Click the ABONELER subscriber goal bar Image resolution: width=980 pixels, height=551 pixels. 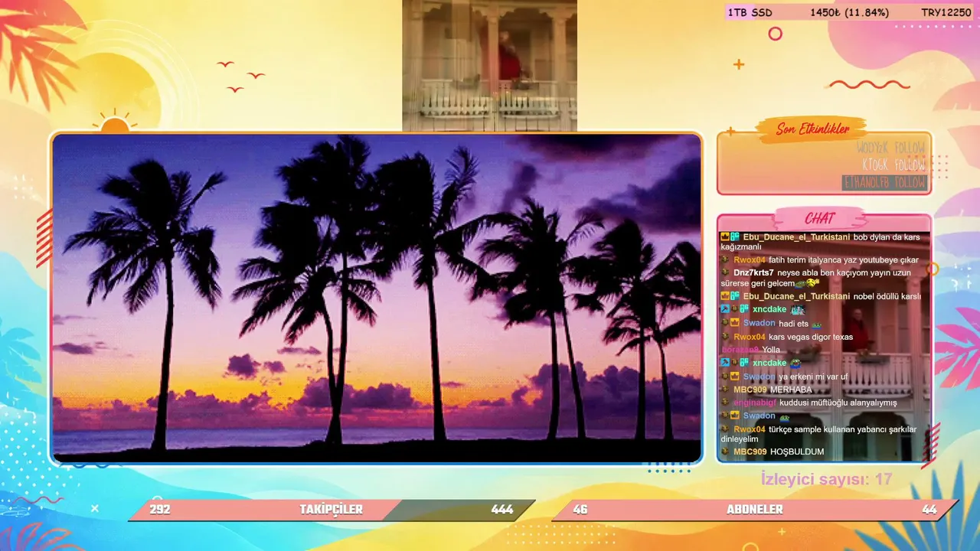click(x=755, y=510)
